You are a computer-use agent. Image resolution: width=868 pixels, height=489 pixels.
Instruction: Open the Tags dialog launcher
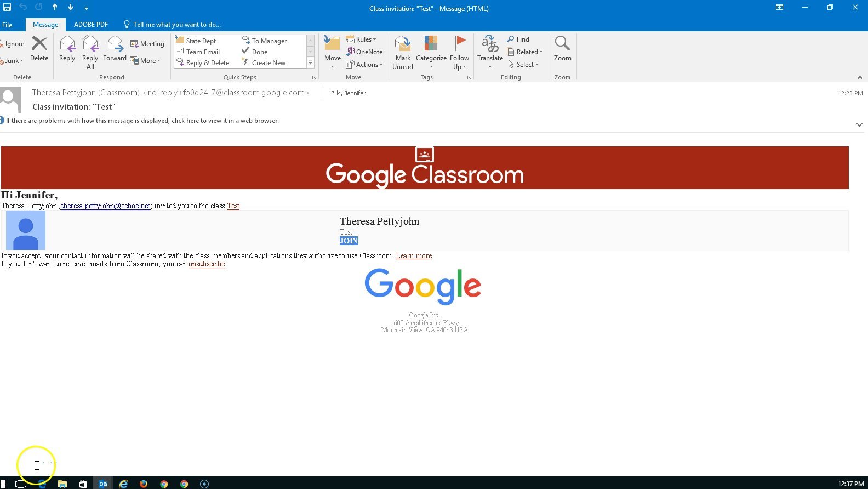click(470, 78)
